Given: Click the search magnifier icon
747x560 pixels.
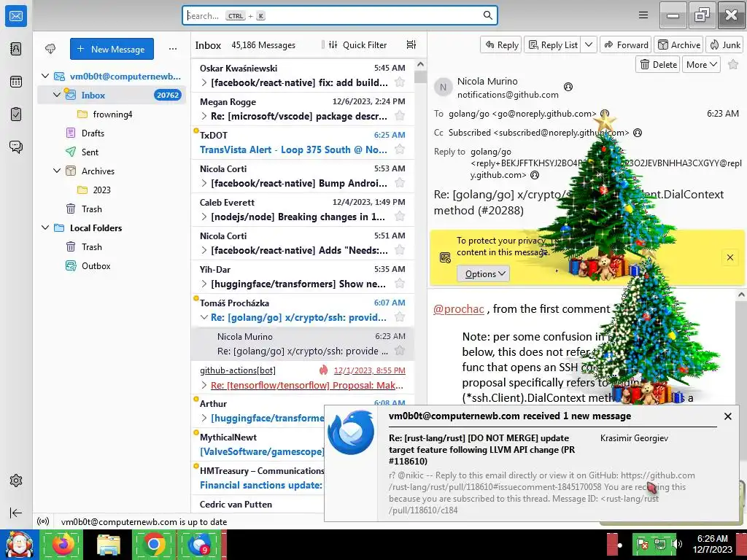Looking at the screenshot, I should (487, 15).
